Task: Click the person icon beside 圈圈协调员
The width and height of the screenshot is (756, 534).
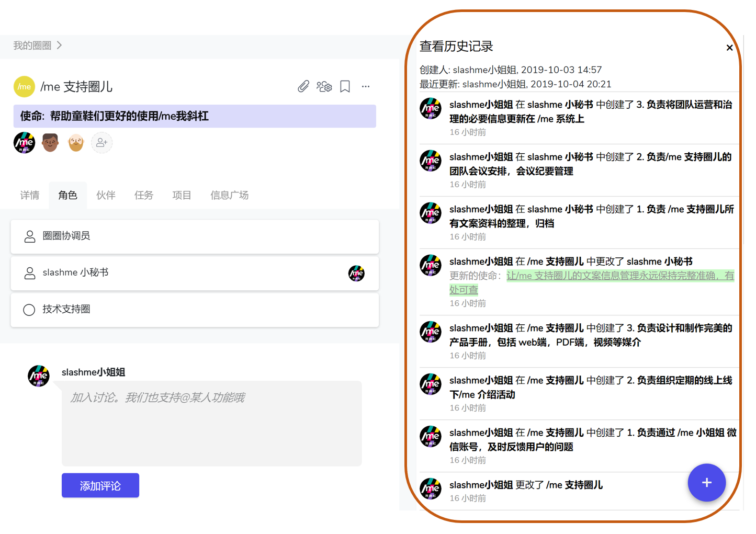Action: 30,236
